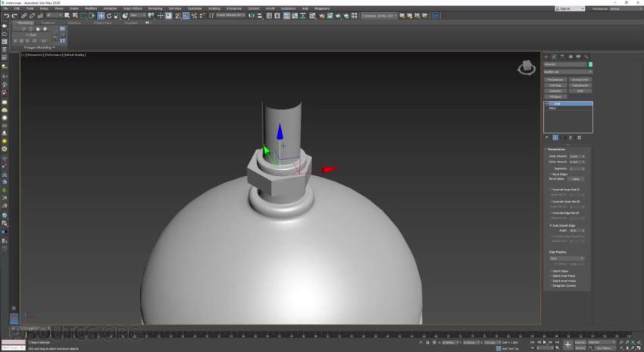Click the object color swatch
The height and width of the screenshot is (352, 644).
(x=590, y=64)
